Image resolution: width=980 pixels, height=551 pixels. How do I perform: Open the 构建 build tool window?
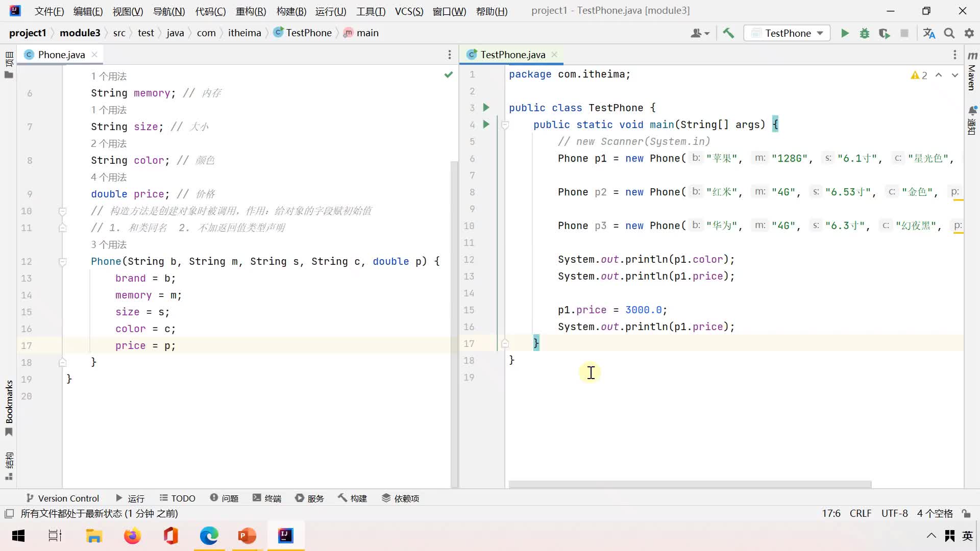coord(353,498)
